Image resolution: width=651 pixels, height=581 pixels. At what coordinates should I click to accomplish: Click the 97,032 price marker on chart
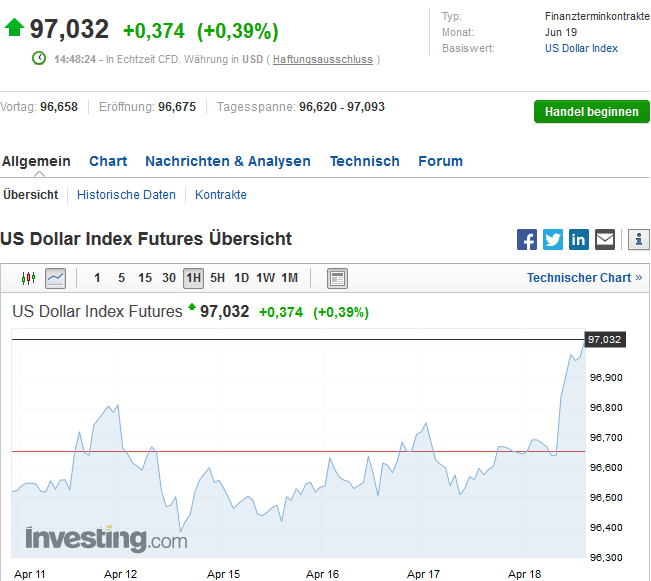coord(604,340)
